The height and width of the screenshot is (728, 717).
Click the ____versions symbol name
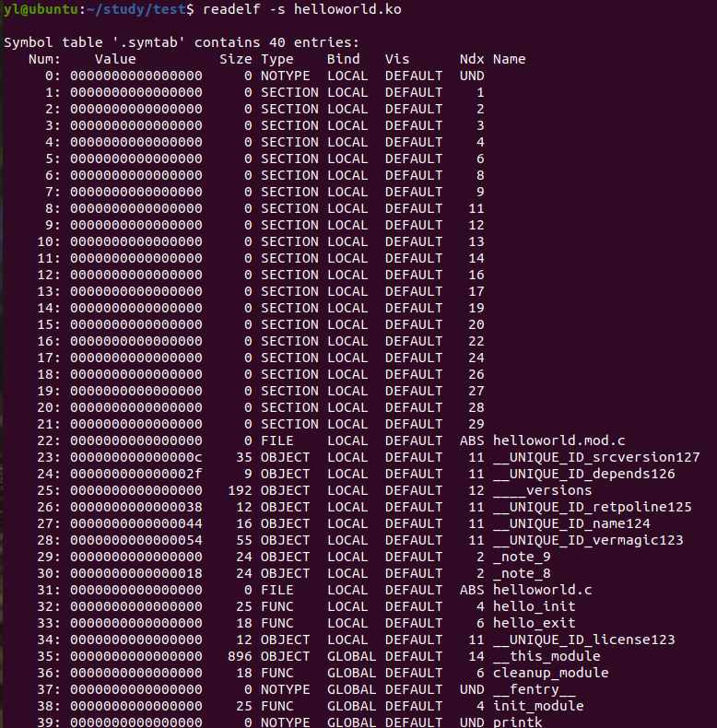[x=542, y=490]
